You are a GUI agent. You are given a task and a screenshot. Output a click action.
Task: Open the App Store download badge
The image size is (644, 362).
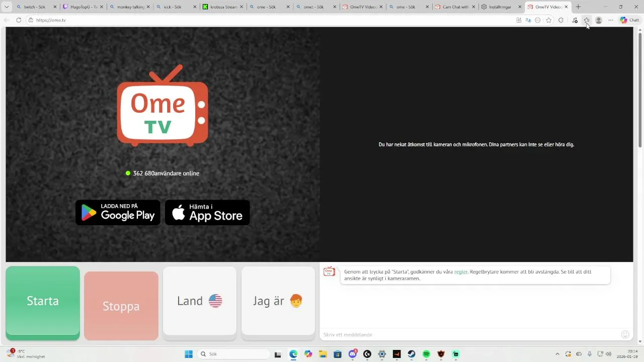point(207,213)
